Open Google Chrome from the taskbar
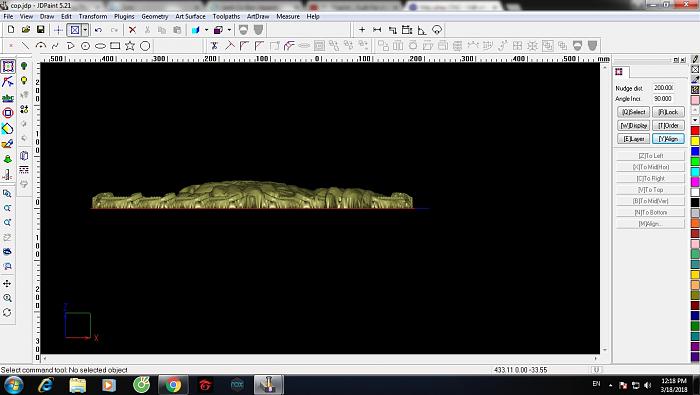 [x=173, y=385]
